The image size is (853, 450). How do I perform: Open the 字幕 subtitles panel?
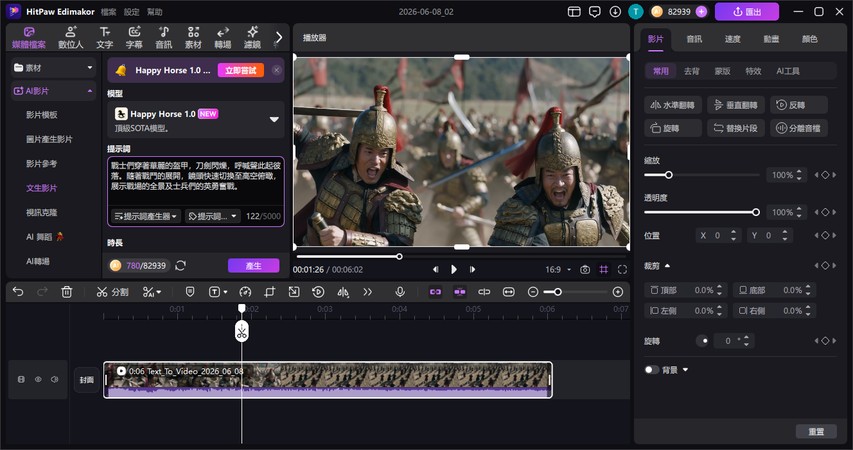134,38
